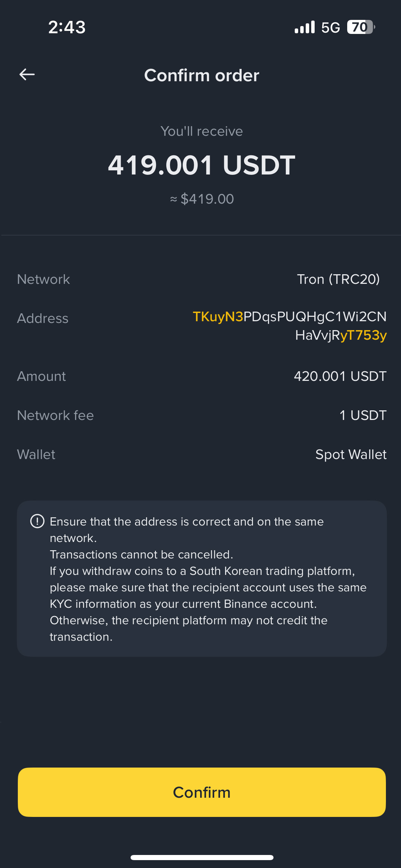The image size is (401, 868).
Task: Tap the Spot Wallet value
Action: coord(351,454)
